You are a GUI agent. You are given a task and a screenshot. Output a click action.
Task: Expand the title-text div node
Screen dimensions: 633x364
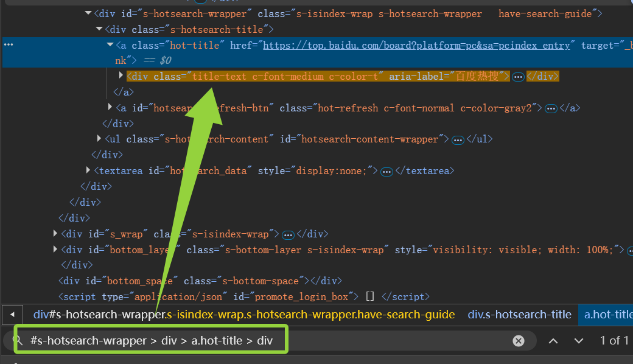pyautogui.click(x=121, y=75)
